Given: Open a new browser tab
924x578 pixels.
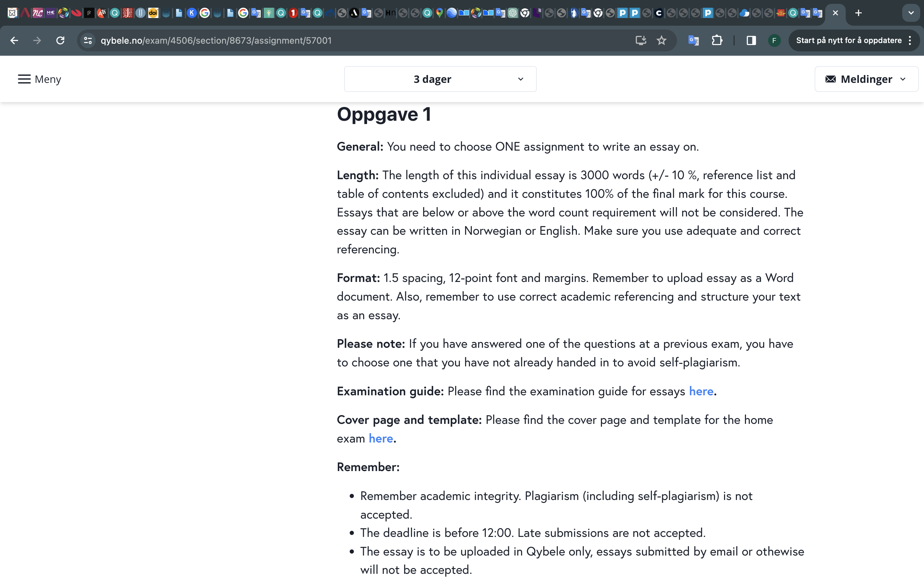Looking at the screenshot, I should tap(858, 13).
